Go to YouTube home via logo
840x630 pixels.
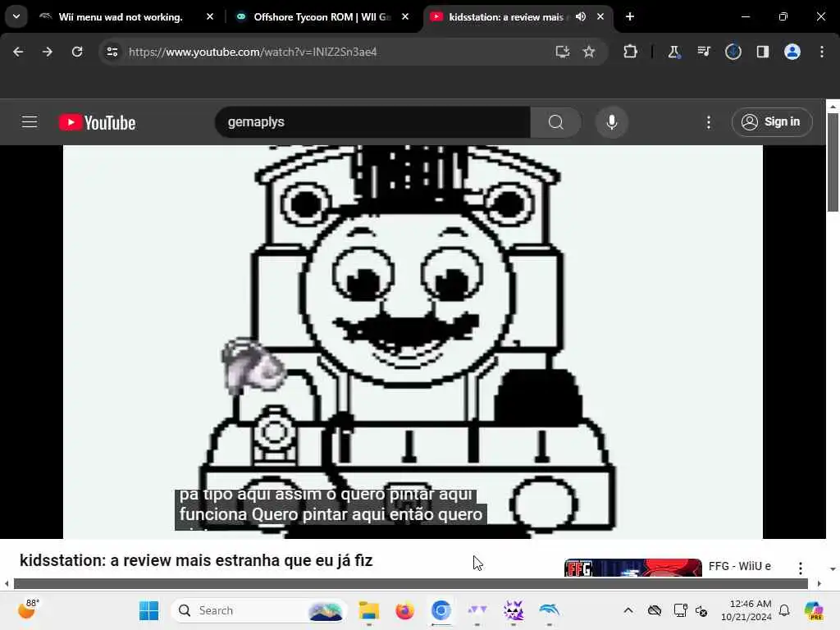97,123
